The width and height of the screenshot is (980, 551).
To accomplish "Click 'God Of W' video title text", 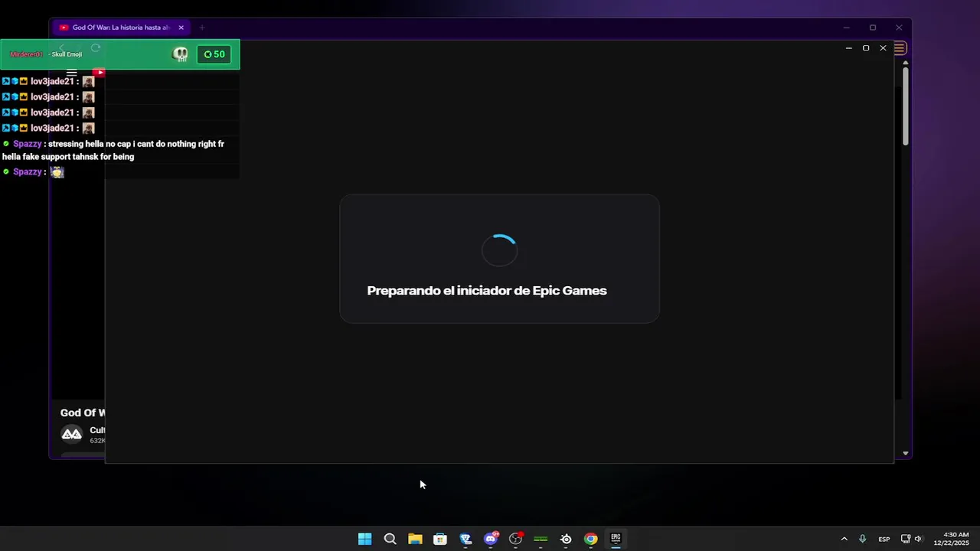I will 83,413.
